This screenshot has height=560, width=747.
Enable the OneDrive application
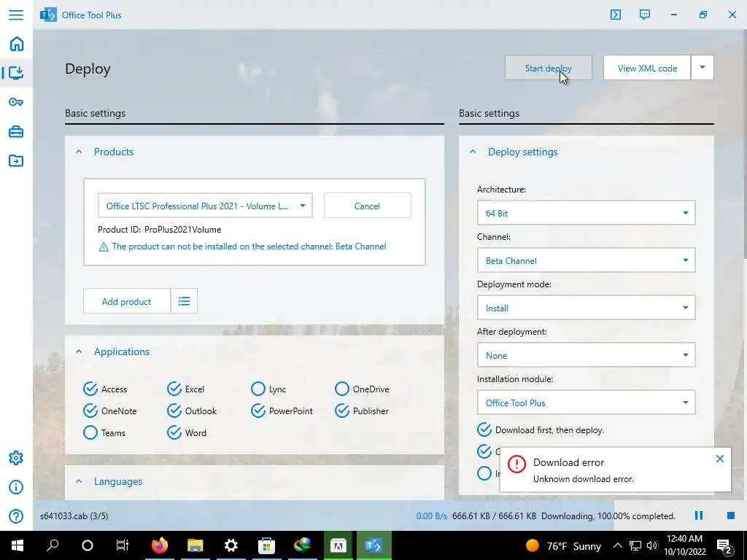click(x=341, y=389)
